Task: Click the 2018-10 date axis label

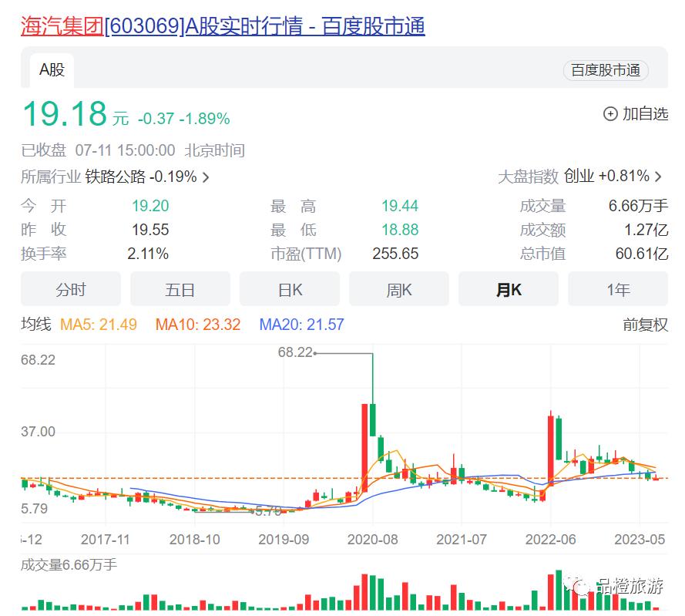Action: (x=195, y=540)
